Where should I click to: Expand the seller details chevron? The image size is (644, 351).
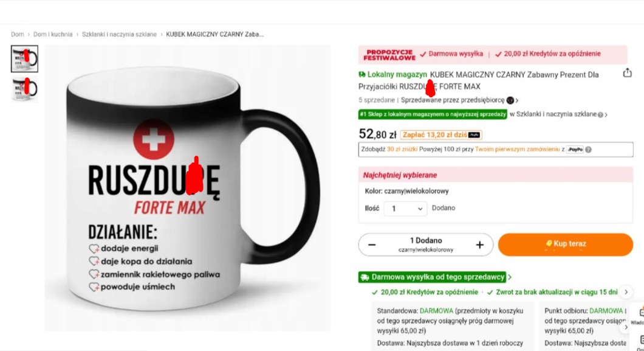[517, 100]
